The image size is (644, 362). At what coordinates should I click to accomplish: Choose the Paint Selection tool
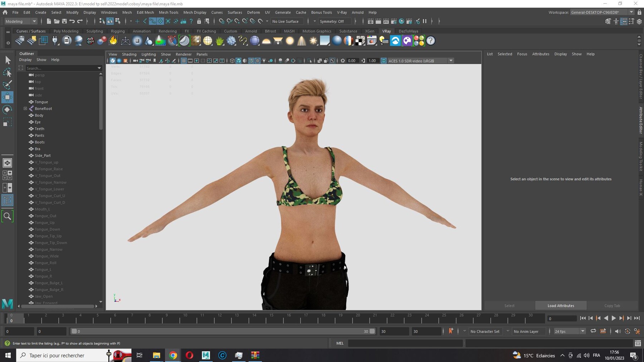point(8,85)
